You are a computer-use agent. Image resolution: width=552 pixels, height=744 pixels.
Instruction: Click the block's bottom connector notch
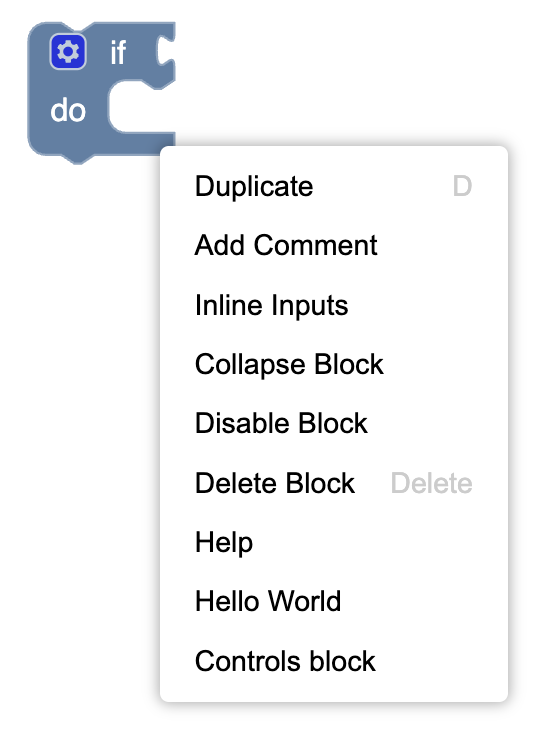click(78, 158)
